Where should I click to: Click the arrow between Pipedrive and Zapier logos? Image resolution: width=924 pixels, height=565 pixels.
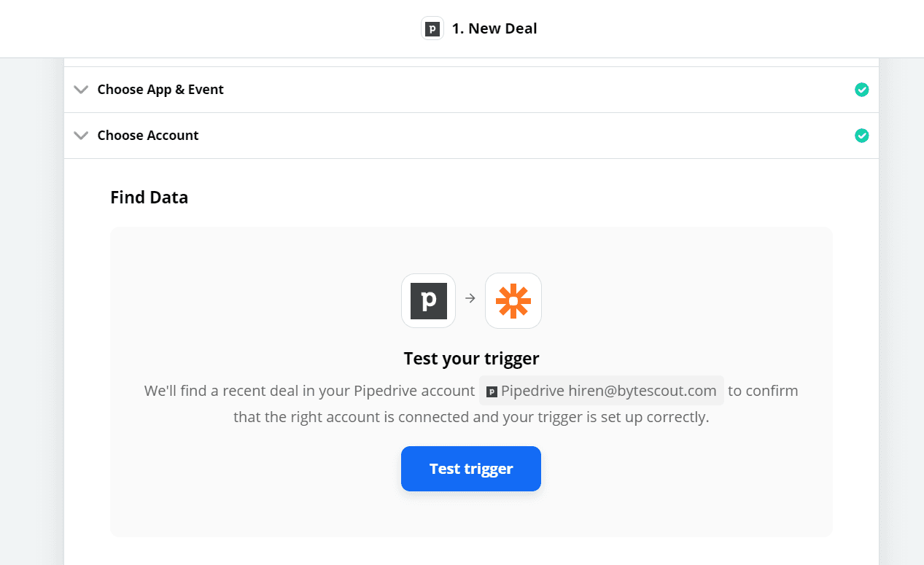[470, 298]
